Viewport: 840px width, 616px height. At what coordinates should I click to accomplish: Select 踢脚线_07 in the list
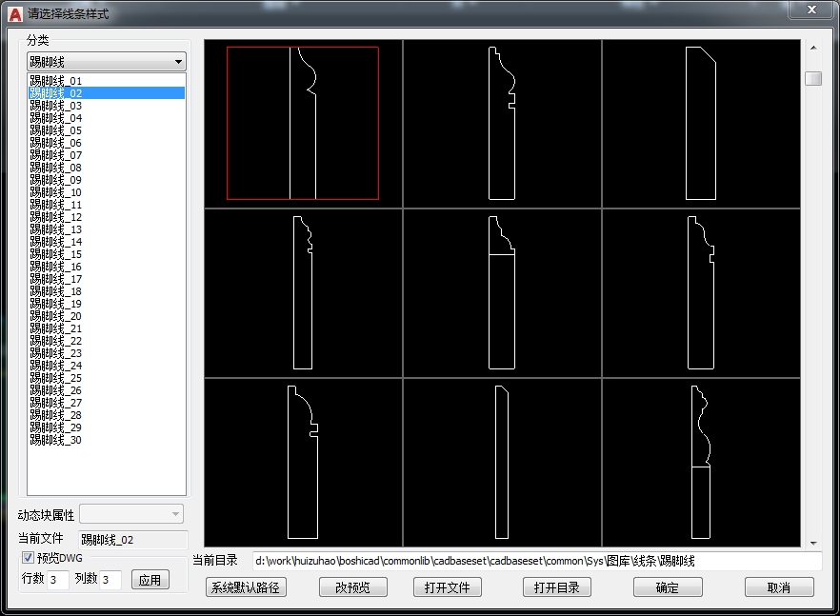click(x=106, y=155)
